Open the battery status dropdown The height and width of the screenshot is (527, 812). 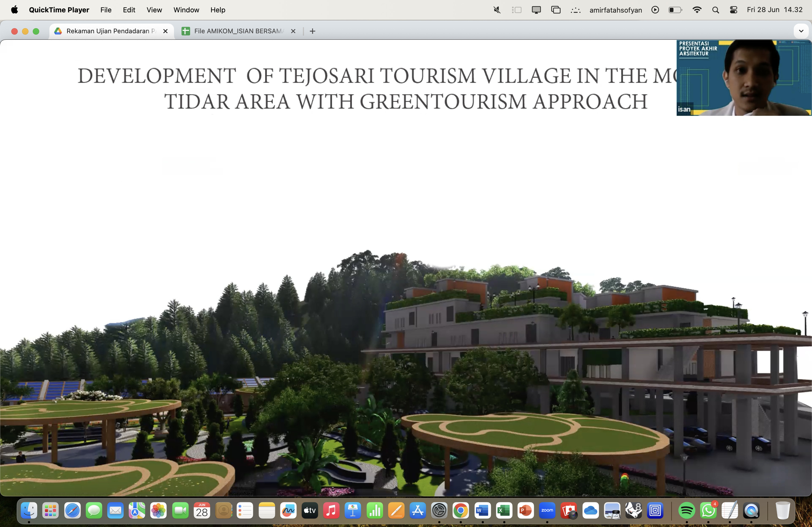[x=675, y=10]
